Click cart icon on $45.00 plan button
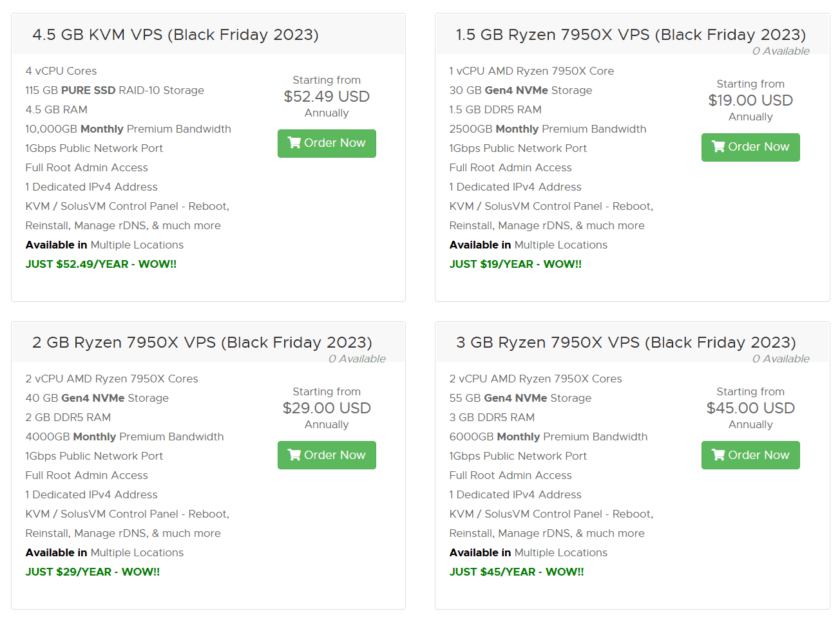Image resolution: width=840 pixels, height=620 pixels. coord(718,455)
